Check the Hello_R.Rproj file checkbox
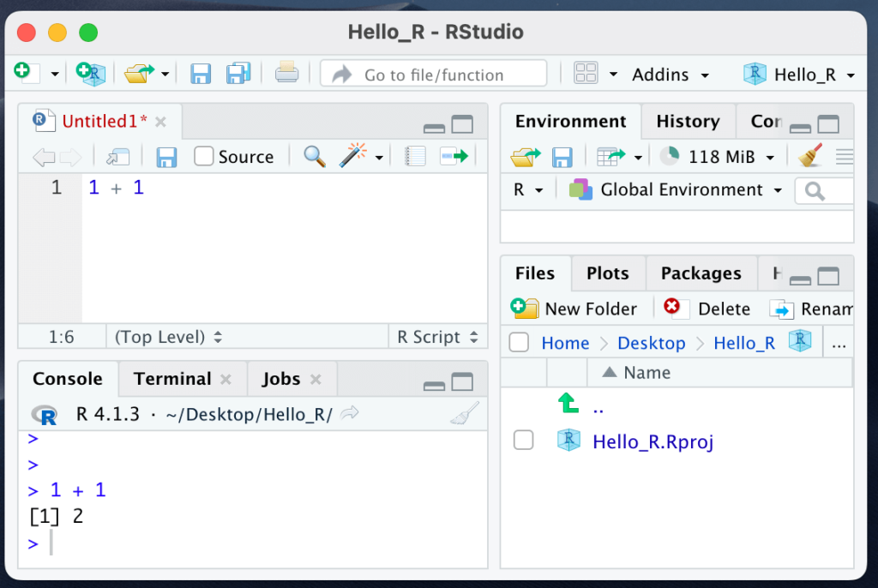The image size is (878, 588). [524, 441]
